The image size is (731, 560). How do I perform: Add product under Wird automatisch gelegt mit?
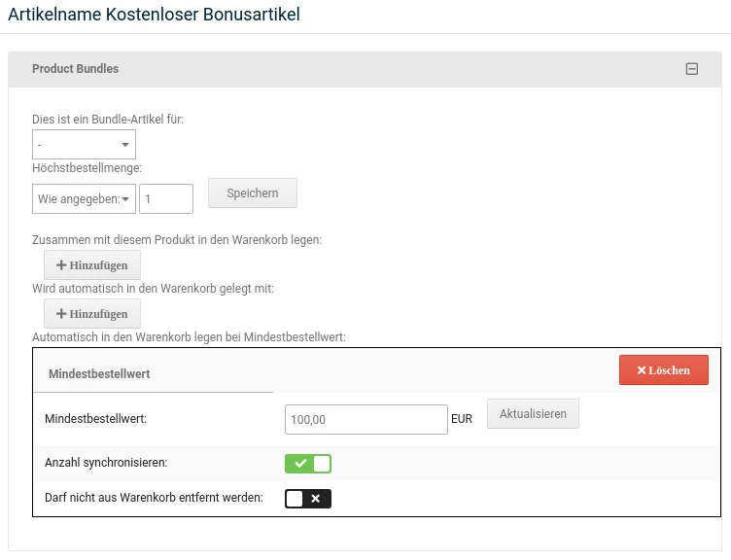92,314
